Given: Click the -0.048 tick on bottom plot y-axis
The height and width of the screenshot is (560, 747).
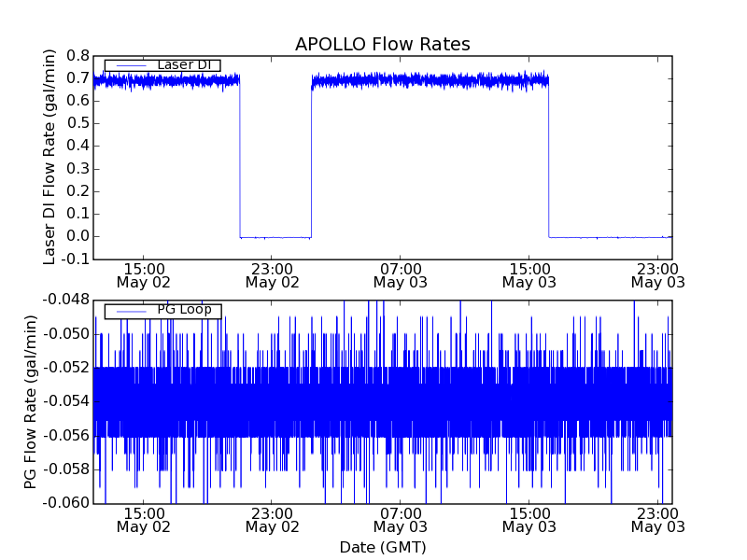Looking at the screenshot, I should [65, 300].
